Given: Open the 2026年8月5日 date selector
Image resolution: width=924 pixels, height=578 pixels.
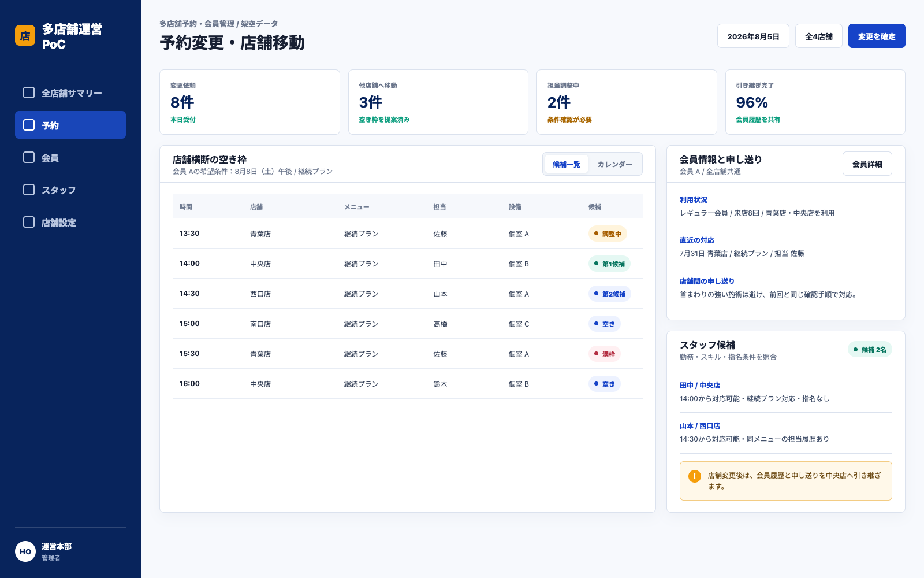Looking at the screenshot, I should click(753, 36).
